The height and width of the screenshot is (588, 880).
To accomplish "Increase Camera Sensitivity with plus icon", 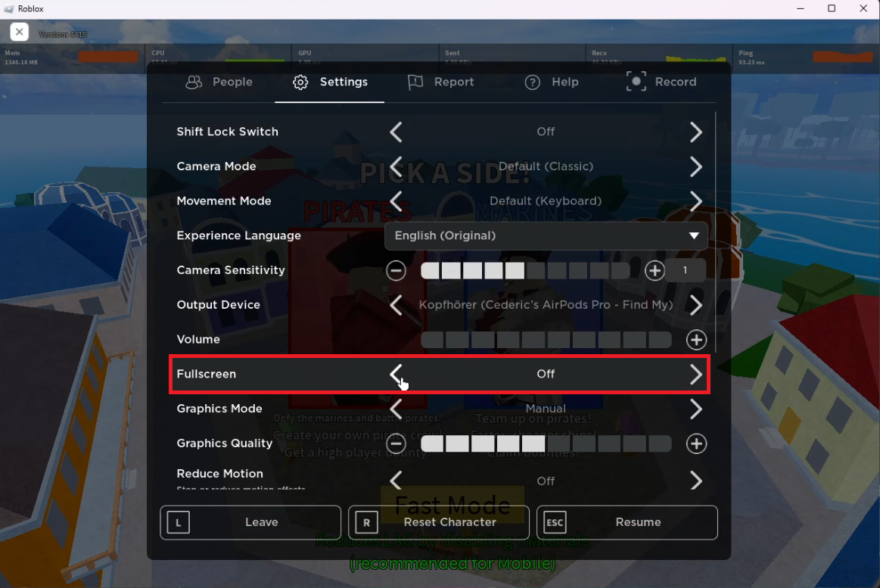I will (x=655, y=270).
